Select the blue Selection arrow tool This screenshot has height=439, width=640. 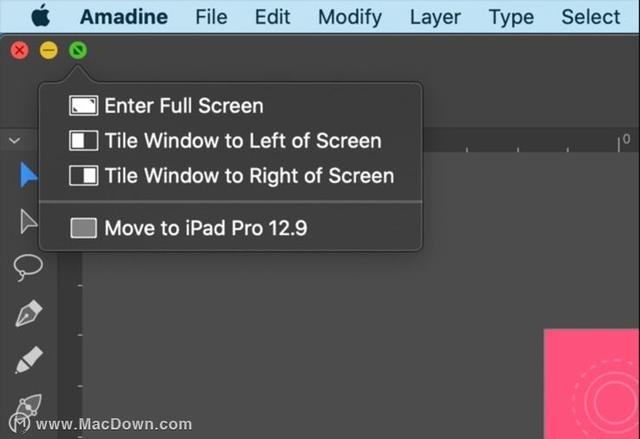[x=28, y=176]
